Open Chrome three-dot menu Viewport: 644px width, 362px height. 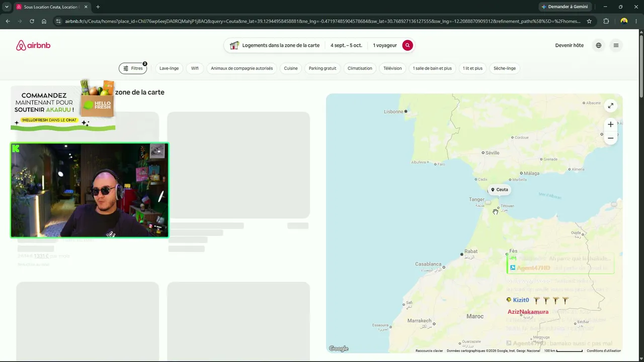tap(637, 21)
